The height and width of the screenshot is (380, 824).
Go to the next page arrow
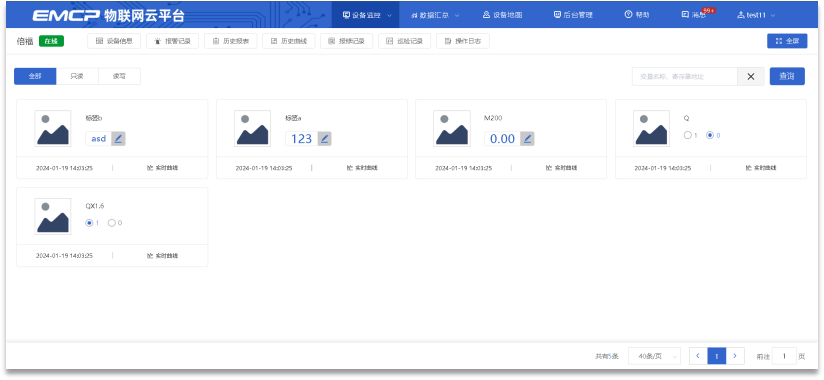[x=735, y=356]
